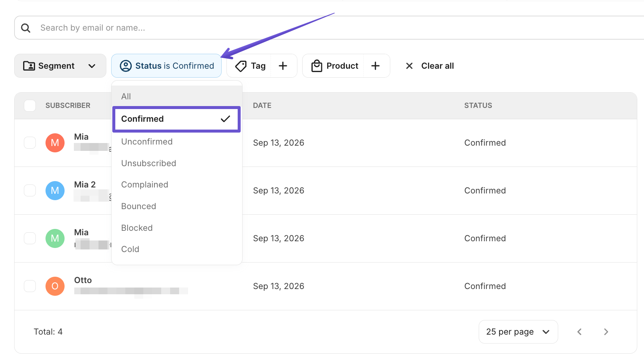644x357 pixels.
Task: Check the Mia 2 row checkbox
Action: tap(30, 190)
